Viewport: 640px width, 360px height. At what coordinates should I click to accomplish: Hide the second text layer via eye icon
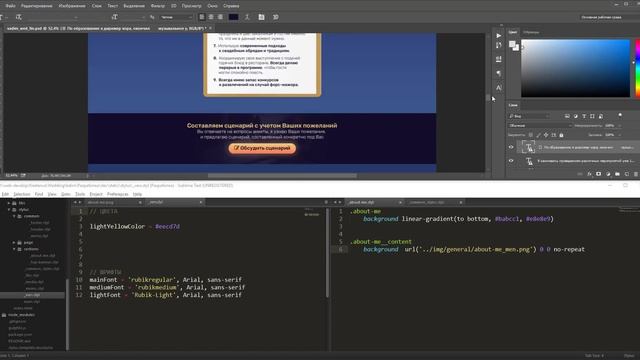tap(511, 161)
